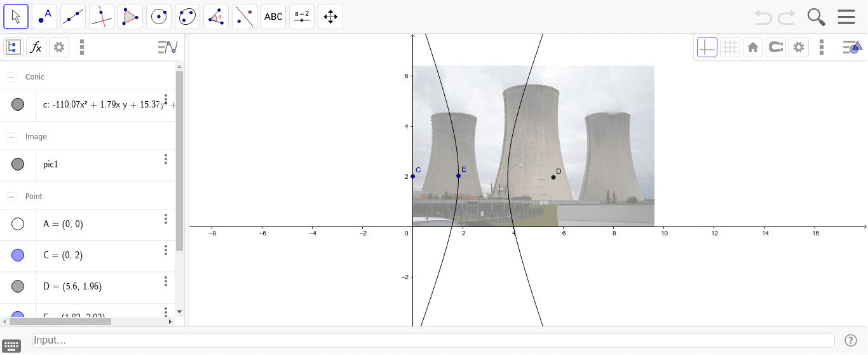Toggle axes display in Graphics view

click(x=707, y=47)
